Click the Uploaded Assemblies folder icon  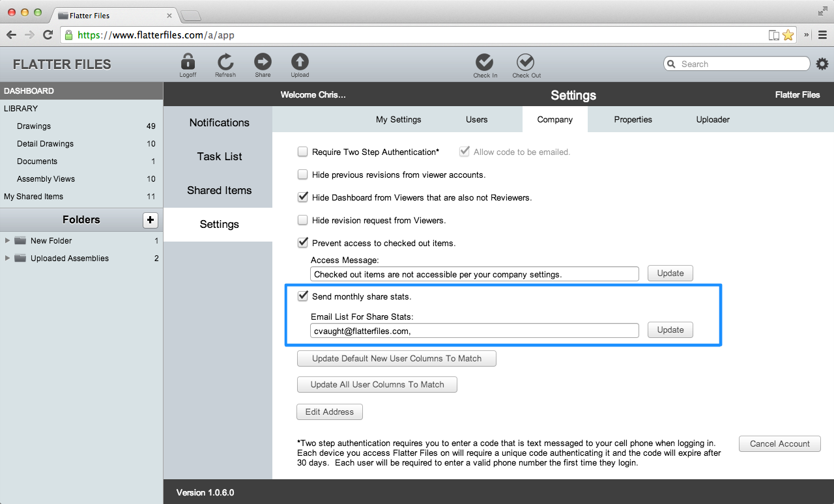(20, 259)
